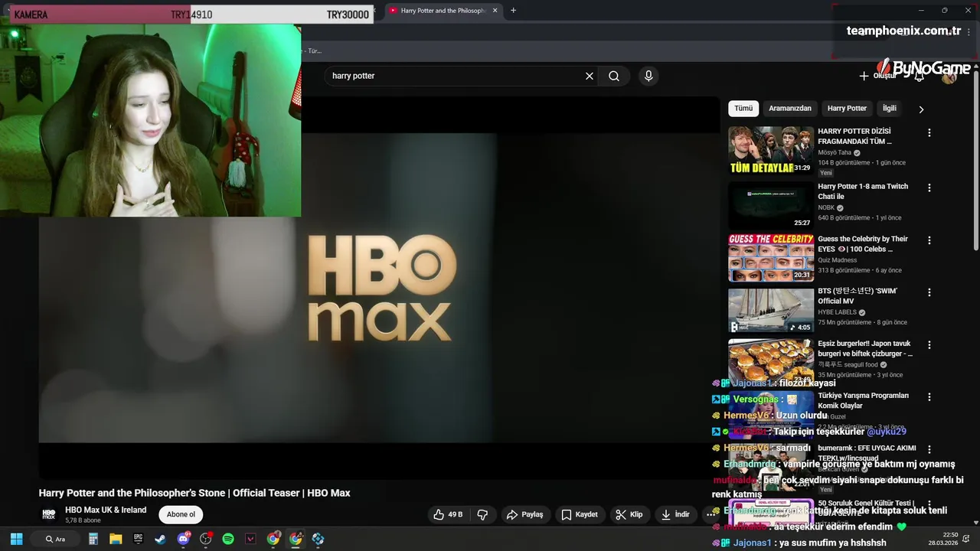
Task: Open Guess the Celebrity by Their EYES title
Action: coord(863,244)
